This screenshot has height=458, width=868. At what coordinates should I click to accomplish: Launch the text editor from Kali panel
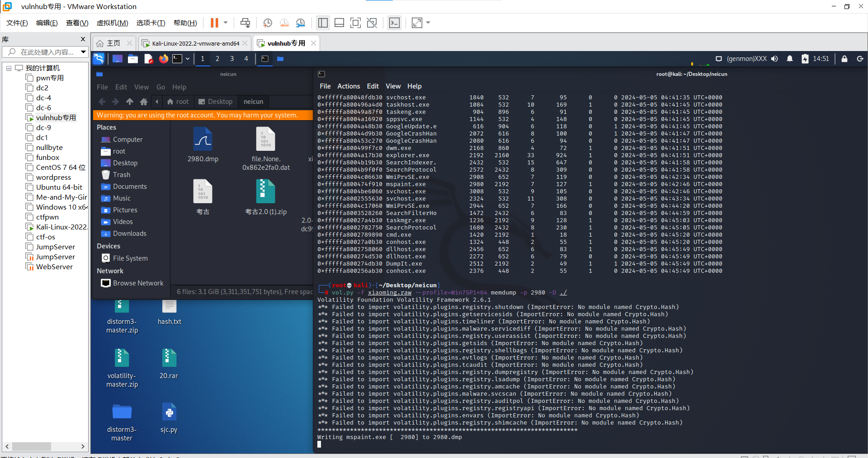[x=148, y=59]
